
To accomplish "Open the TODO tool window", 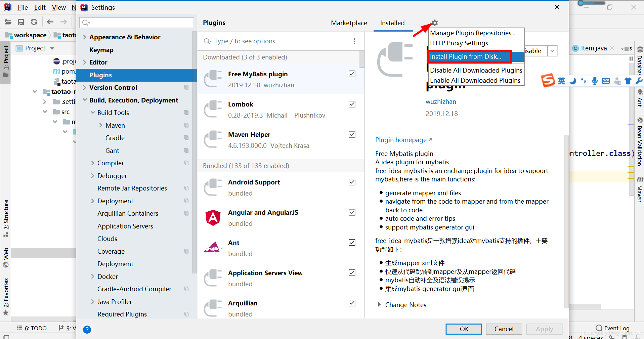I will point(32,328).
